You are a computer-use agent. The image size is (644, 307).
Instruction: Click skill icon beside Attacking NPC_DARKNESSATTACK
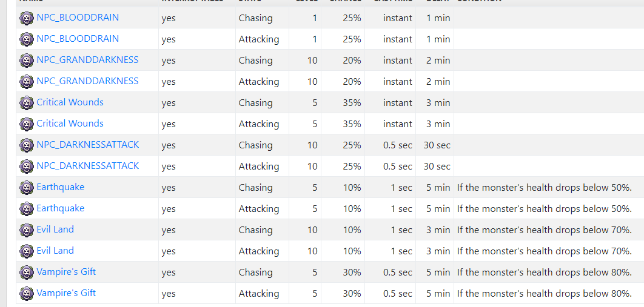point(27,167)
